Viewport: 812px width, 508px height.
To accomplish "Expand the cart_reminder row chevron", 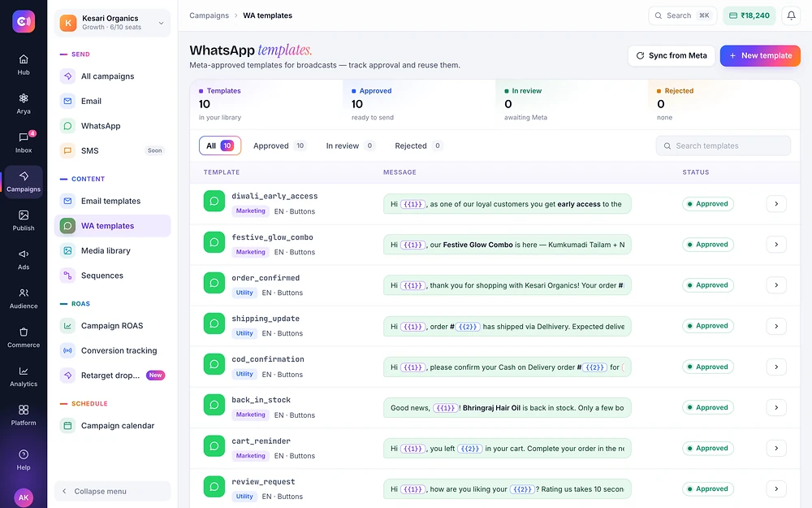I will [x=776, y=448].
